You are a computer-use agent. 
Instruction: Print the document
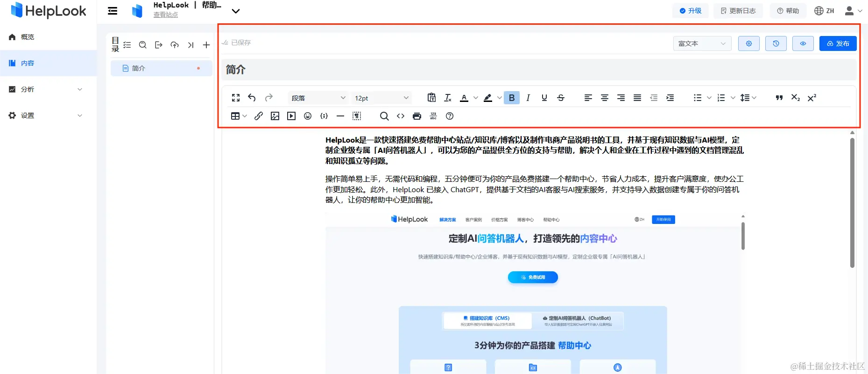point(417,116)
